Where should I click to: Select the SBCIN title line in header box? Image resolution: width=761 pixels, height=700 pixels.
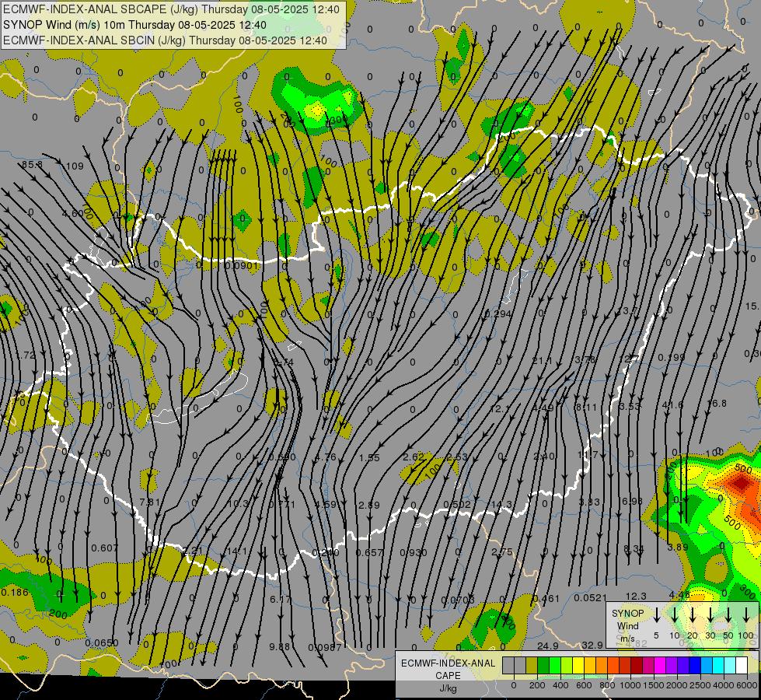[165, 40]
